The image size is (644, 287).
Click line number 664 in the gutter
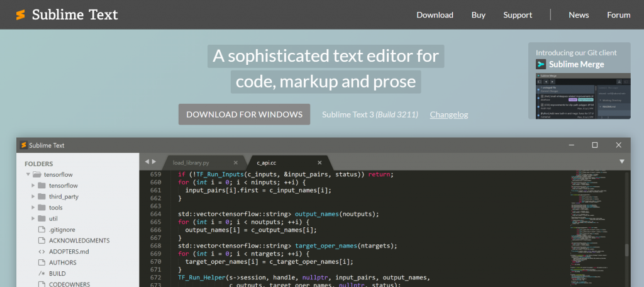coord(156,214)
